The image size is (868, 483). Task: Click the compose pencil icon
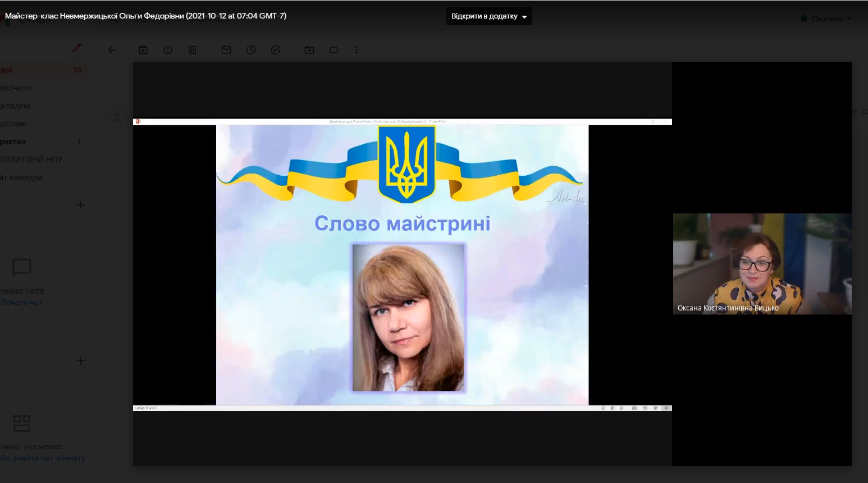coord(77,48)
